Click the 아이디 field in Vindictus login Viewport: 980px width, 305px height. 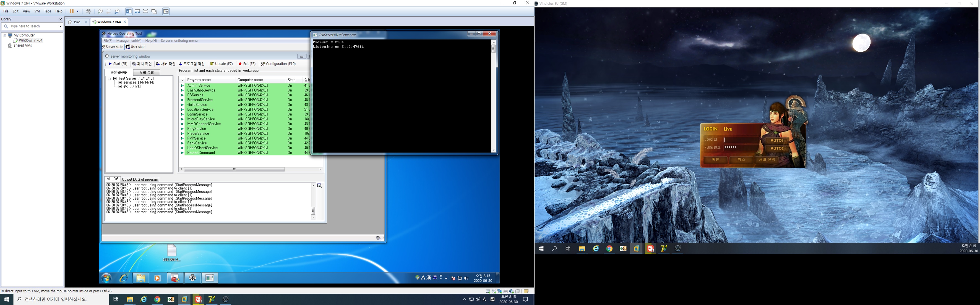741,140
